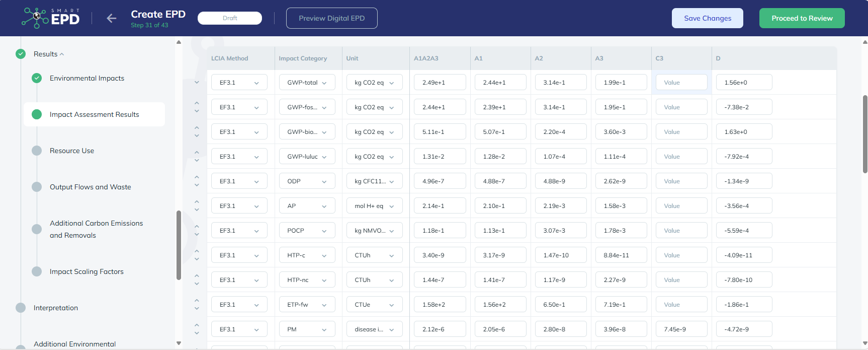Move the ODP row down
868x350 pixels.
click(197, 185)
